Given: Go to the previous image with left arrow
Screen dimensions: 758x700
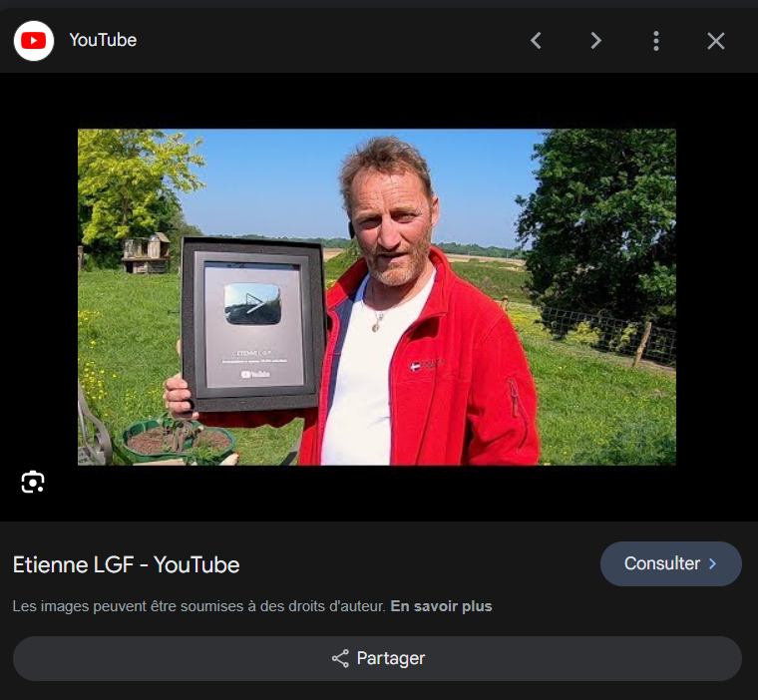Looking at the screenshot, I should 536,41.
